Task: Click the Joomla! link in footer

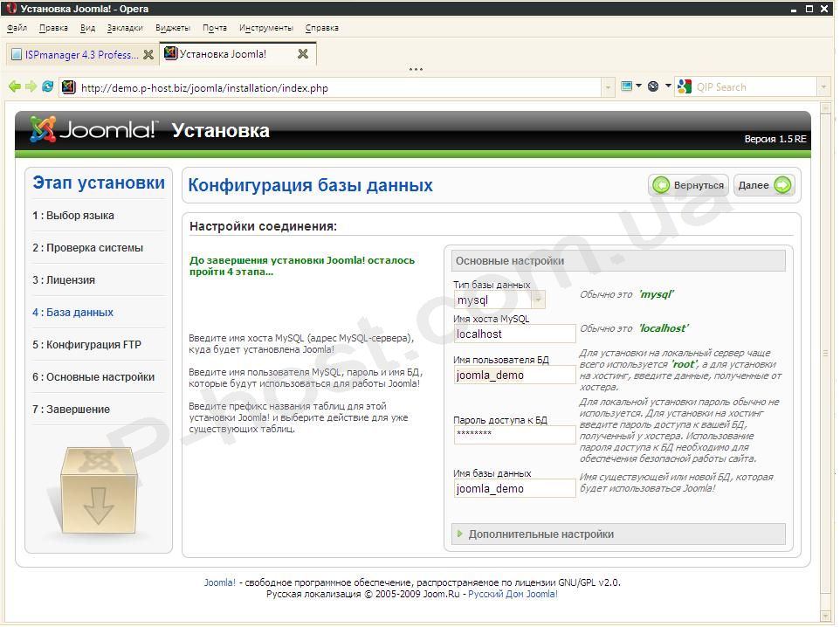Action: tap(220, 582)
